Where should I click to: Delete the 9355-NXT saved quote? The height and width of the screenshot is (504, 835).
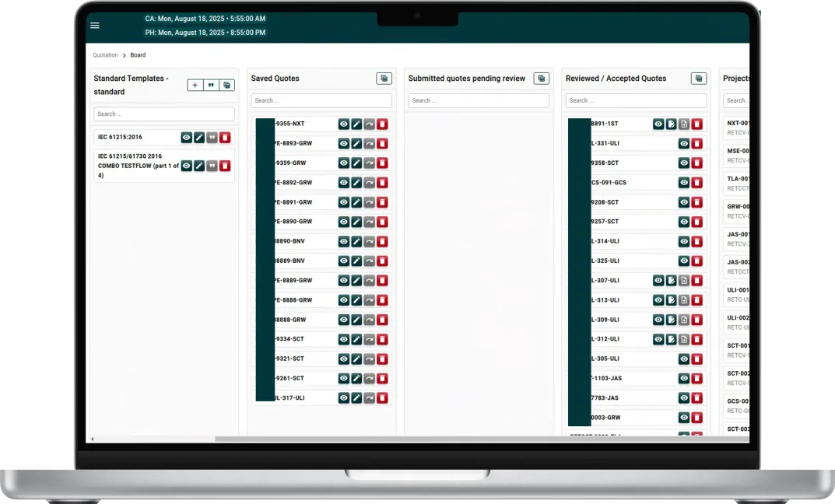click(x=382, y=124)
